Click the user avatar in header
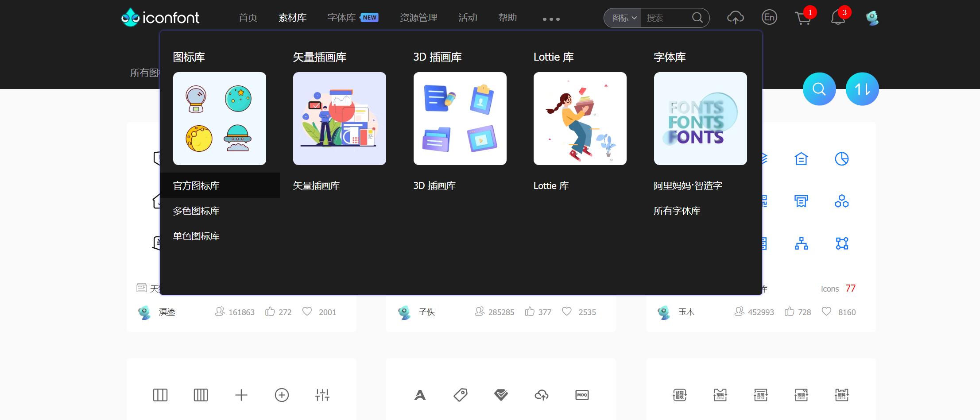The image size is (980, 420). pyautogui.click(x=872, y=18)
